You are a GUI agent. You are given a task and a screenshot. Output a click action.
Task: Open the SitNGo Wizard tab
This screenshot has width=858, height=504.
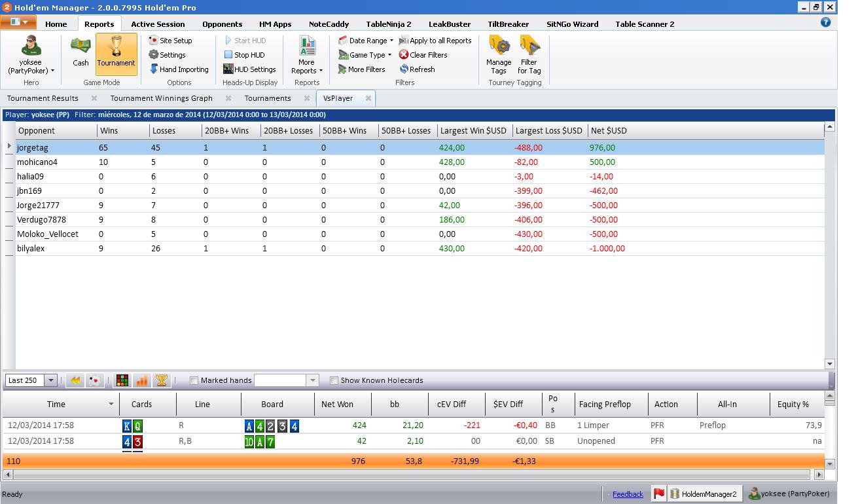click(x=573, y=24)
